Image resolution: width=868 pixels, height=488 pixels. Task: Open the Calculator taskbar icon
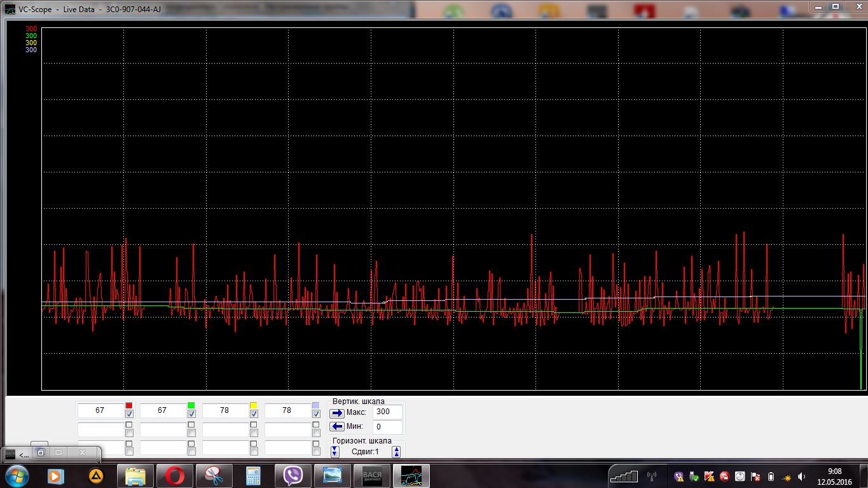click(x=254, y=476)
